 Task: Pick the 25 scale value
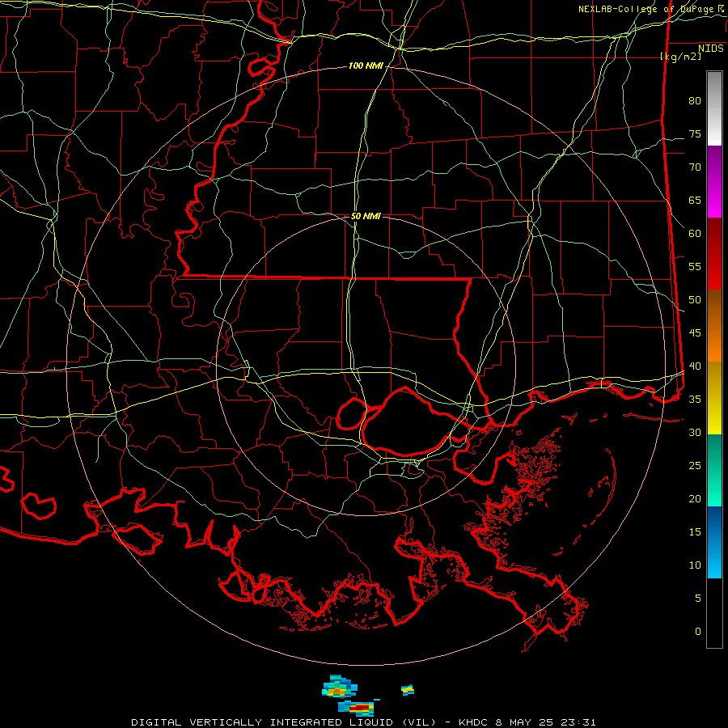[x=695, y=466]
